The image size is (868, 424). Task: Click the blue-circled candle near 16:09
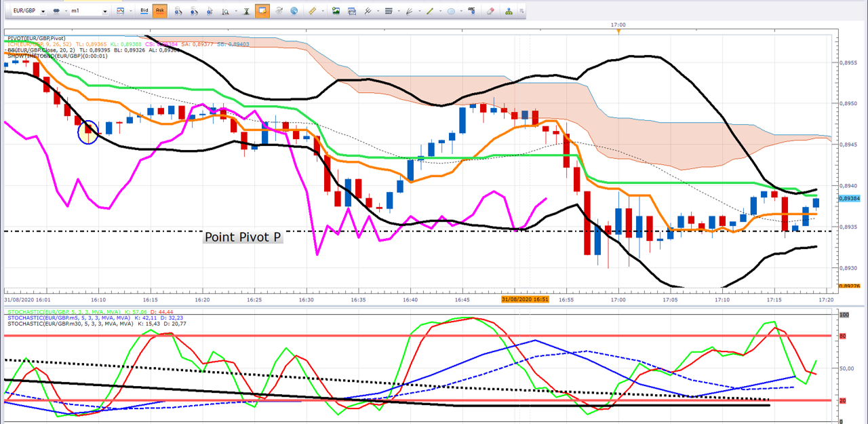point(87,132)
